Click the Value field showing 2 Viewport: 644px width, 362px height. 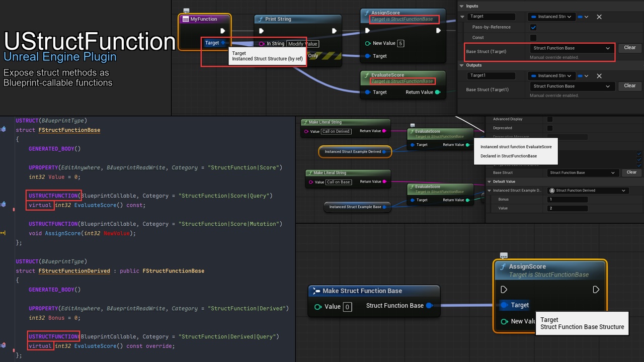[x=568, y=208]
